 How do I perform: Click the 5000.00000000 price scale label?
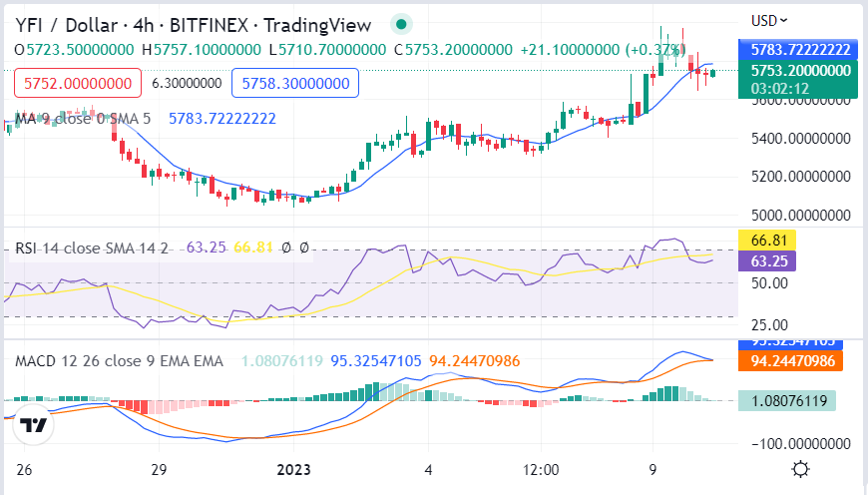point(800,215)
